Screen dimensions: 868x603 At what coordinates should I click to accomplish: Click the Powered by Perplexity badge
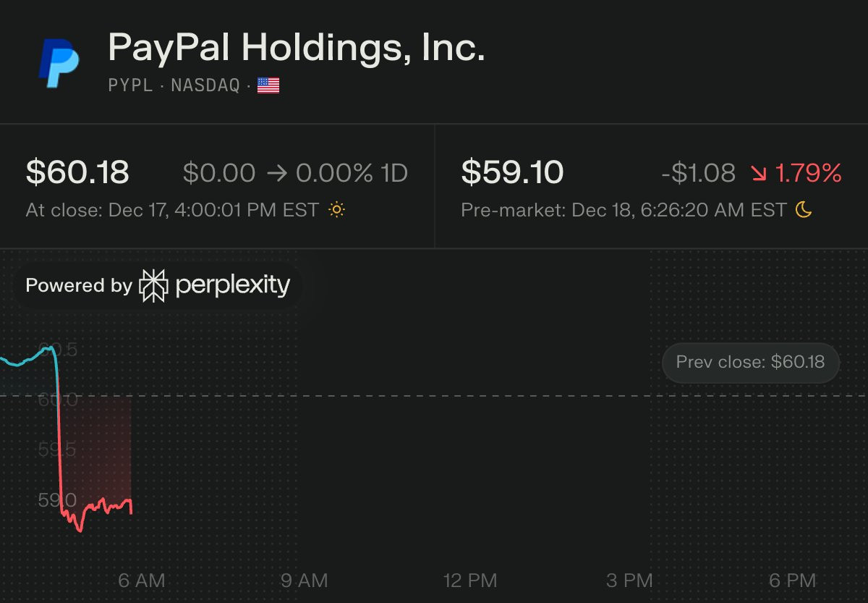158,285
